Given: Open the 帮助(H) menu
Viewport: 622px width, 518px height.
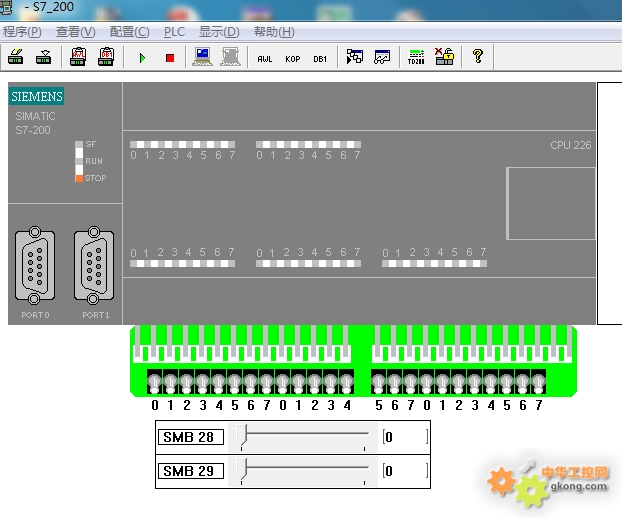Looking at the screenshot, I should tap(274, 32).
